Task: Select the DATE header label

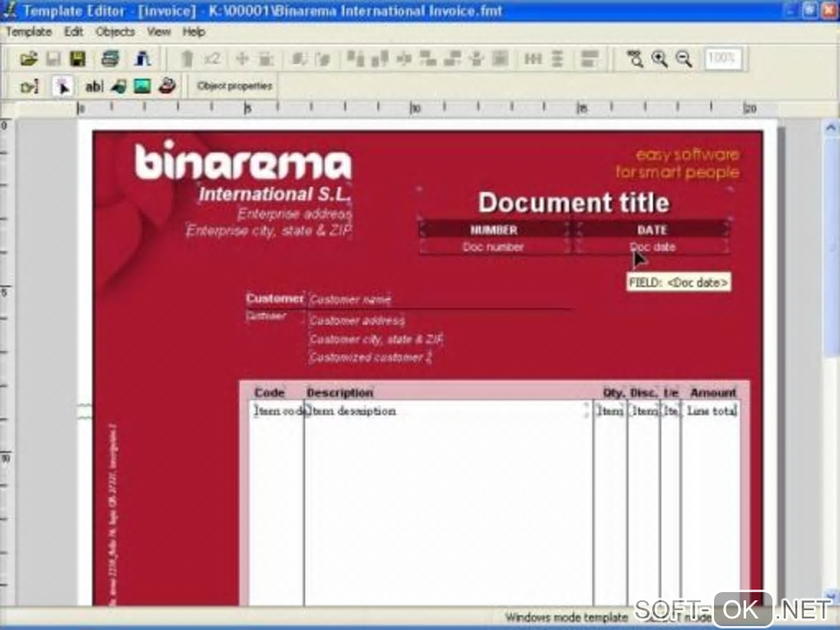Action: click(x=652, y=230)
